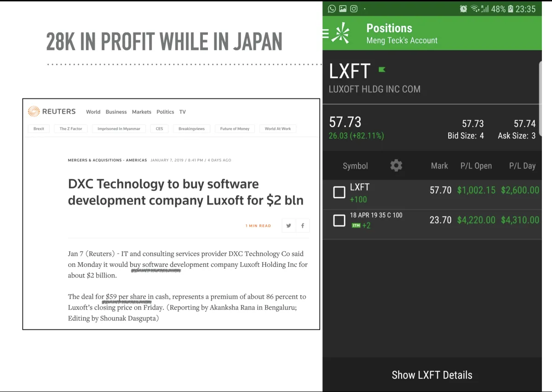Tap the Instagram notification icon
The image size is (552, 392).
pyautogui.click(x=354, y=8)
